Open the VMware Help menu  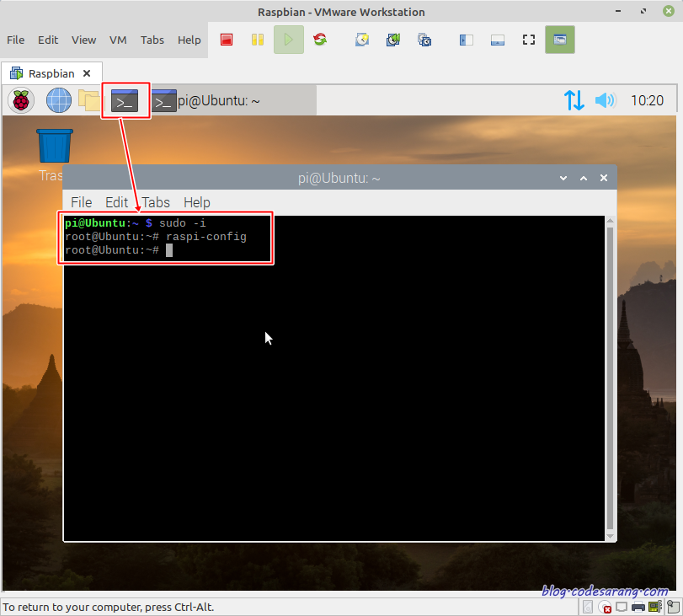click(x=189, y=40)
